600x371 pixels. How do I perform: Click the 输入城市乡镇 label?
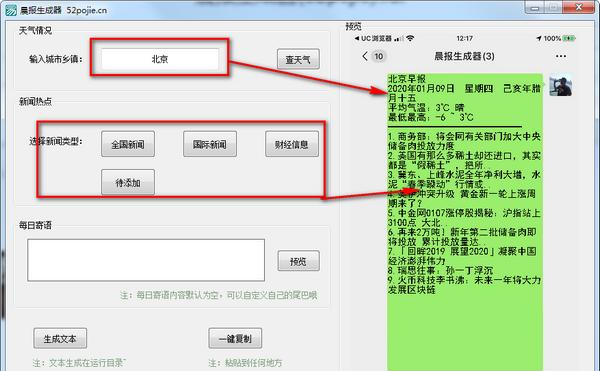(55, 59)
